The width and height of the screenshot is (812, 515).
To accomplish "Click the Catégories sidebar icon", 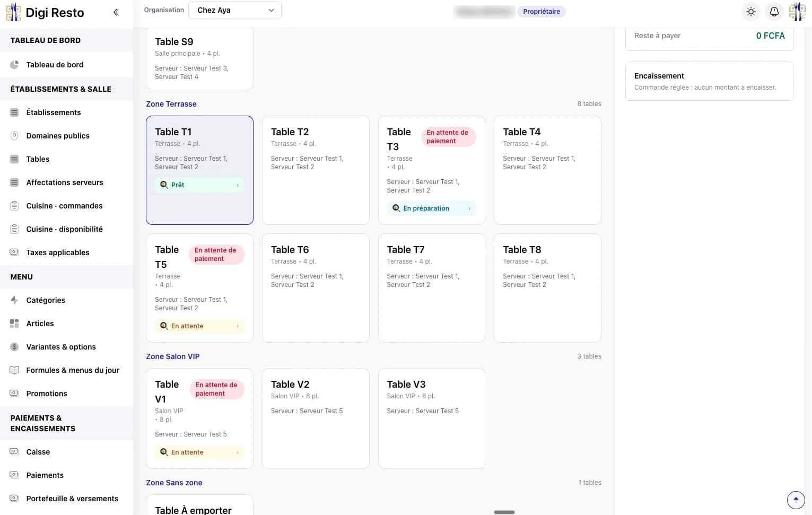I will click(x=14, y=300).
